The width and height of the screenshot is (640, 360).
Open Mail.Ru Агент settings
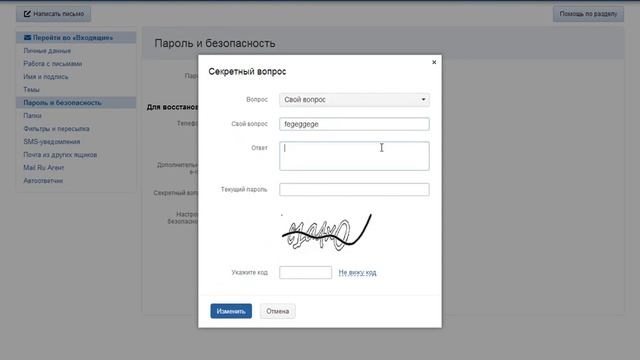[x=44, y=168]
